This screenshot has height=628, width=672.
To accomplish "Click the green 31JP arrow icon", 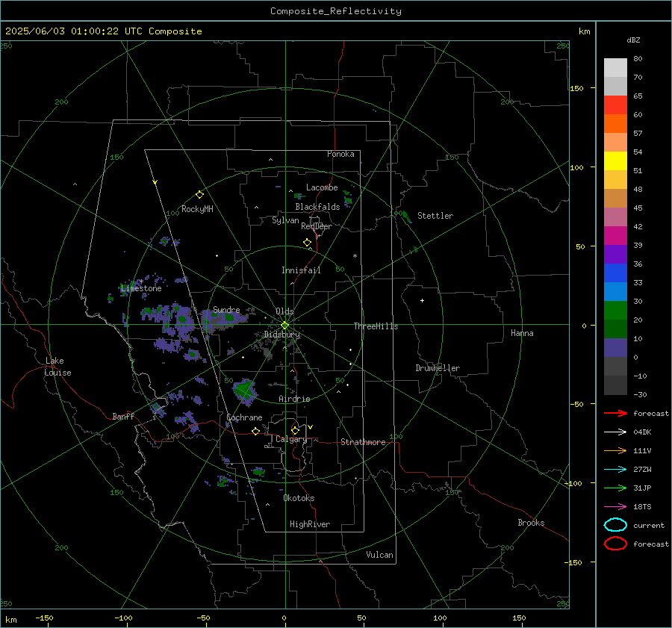I will [615, 488].
